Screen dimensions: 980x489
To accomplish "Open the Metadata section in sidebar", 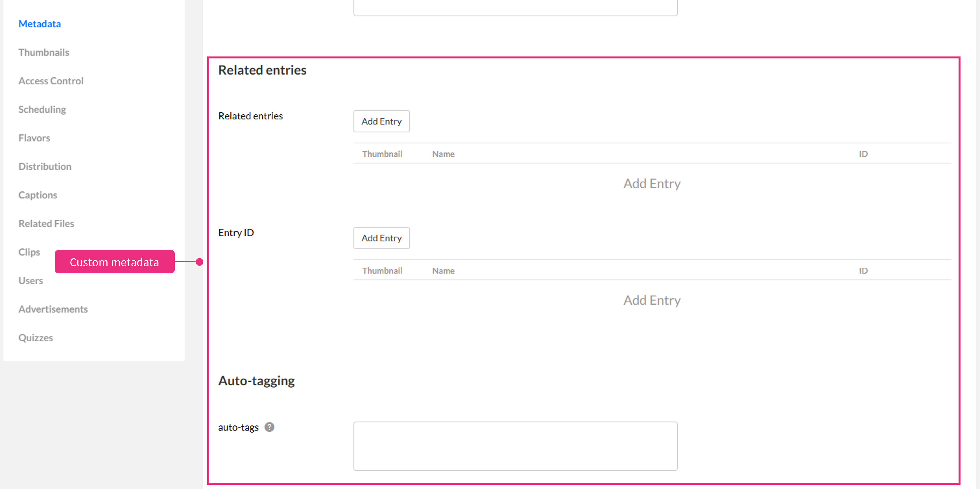I will point(40,24).
